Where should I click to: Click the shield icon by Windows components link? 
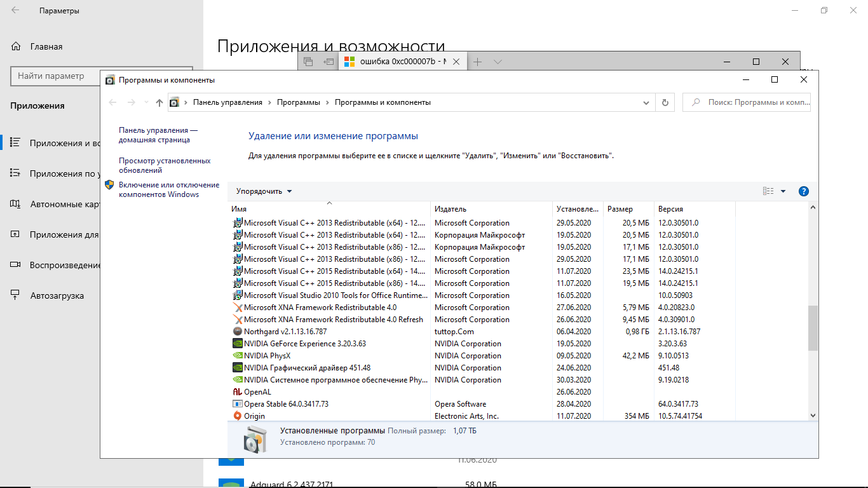click(x=109, y=185)
